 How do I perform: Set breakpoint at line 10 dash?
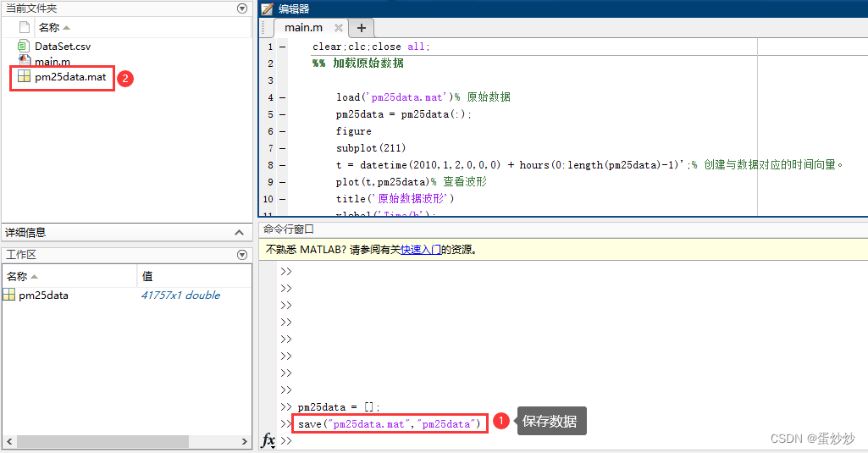pos(282,199)
